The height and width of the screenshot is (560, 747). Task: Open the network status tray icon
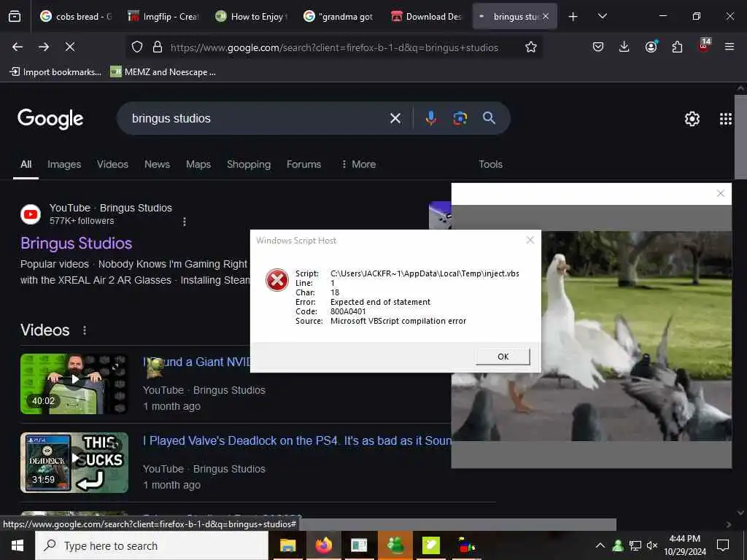tap(635, 545)
